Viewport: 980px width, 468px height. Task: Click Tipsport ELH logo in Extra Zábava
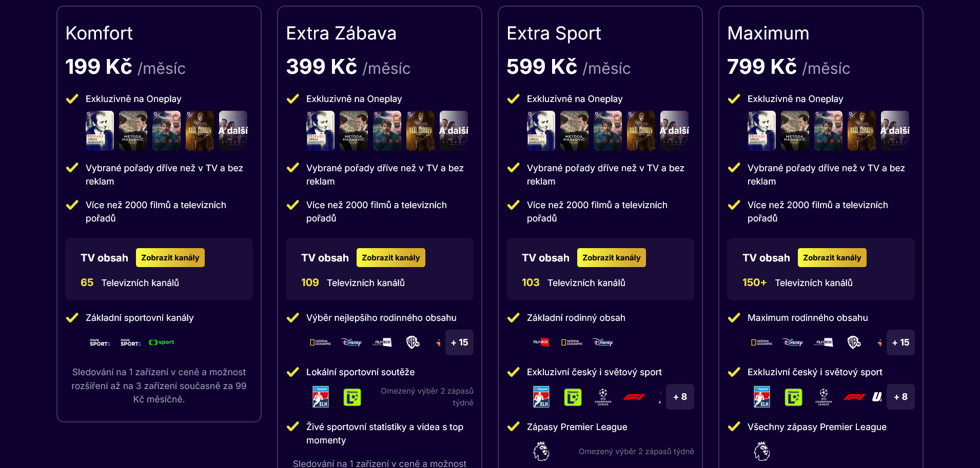click(x=321, y=397)
